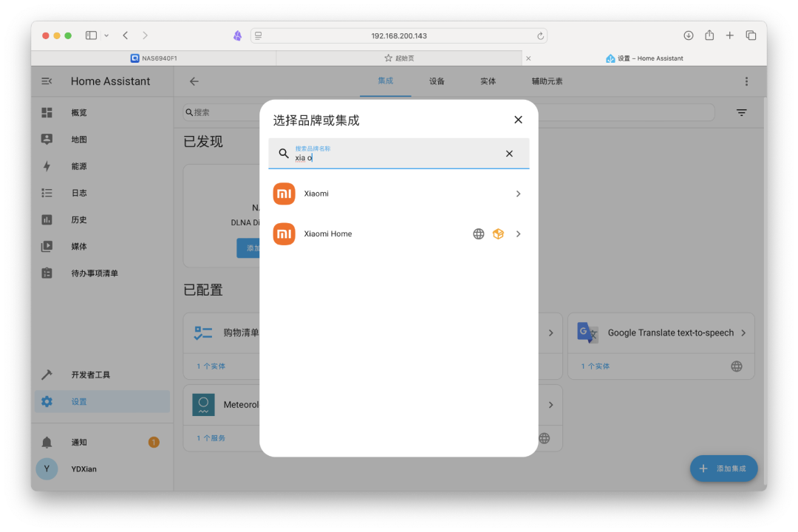Viewport: 798px width, 532px height.
Task: Click the 添加集成 add integration button
Action: point(723,468)
